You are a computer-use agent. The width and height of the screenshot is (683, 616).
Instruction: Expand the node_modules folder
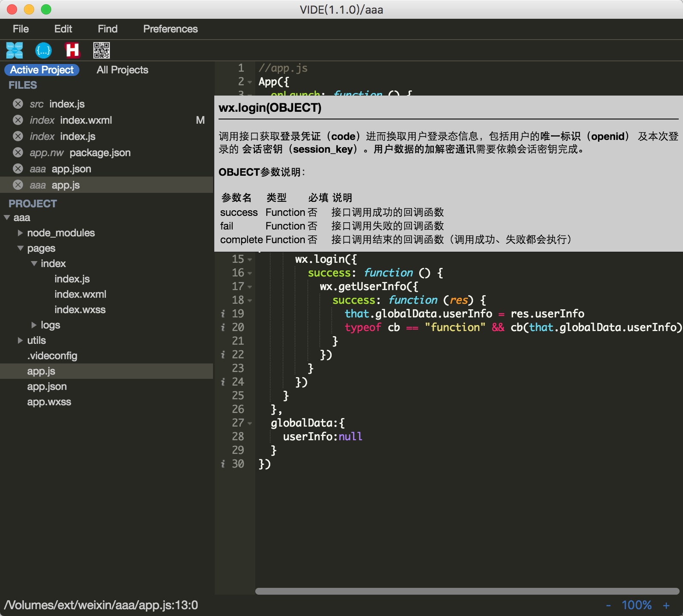(20, 233)
